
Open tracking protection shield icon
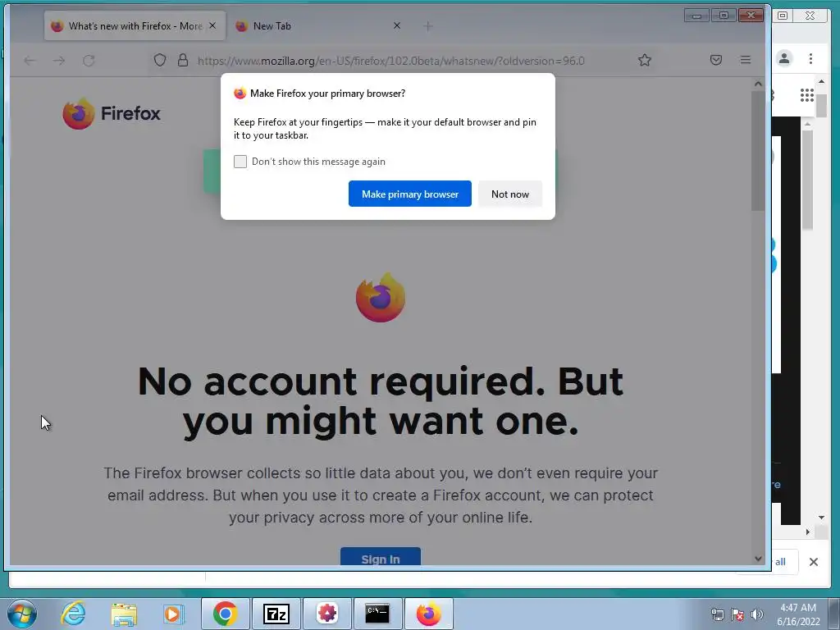[x=160, y=60]
